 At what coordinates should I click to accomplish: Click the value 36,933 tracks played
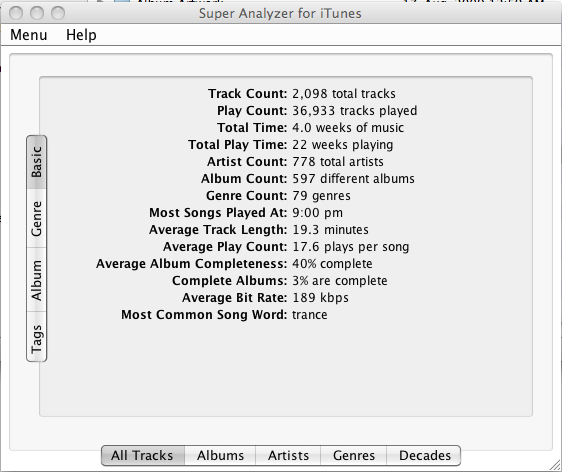(354, 111)
